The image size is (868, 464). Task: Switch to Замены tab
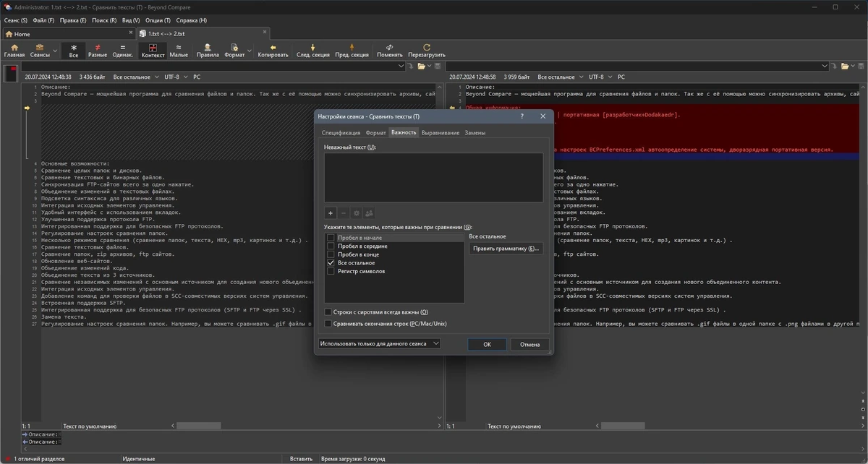[475, 132]
